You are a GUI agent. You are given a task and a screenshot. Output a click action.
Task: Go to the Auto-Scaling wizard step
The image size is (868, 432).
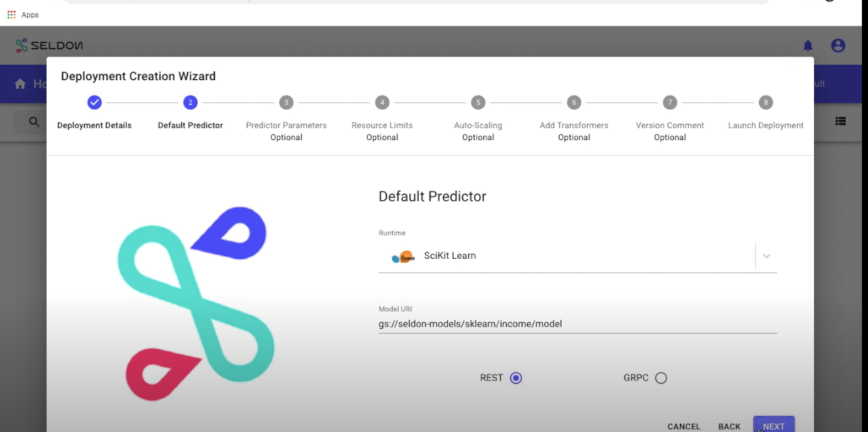478,102
